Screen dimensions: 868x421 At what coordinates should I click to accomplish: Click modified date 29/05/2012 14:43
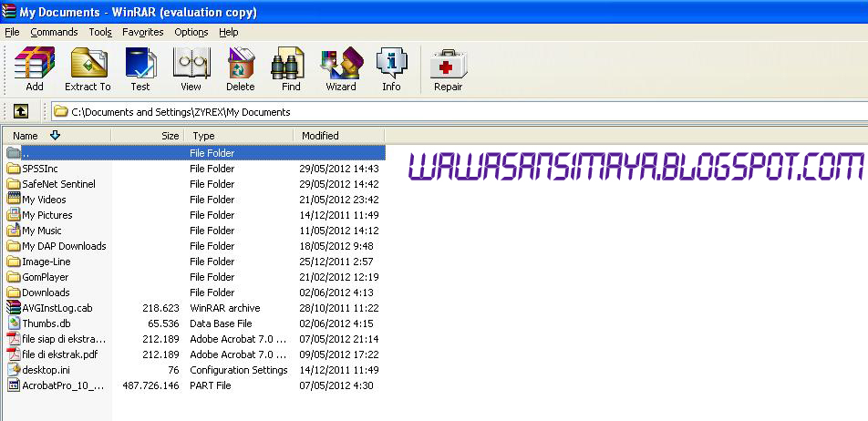click(x=339, y=169)
